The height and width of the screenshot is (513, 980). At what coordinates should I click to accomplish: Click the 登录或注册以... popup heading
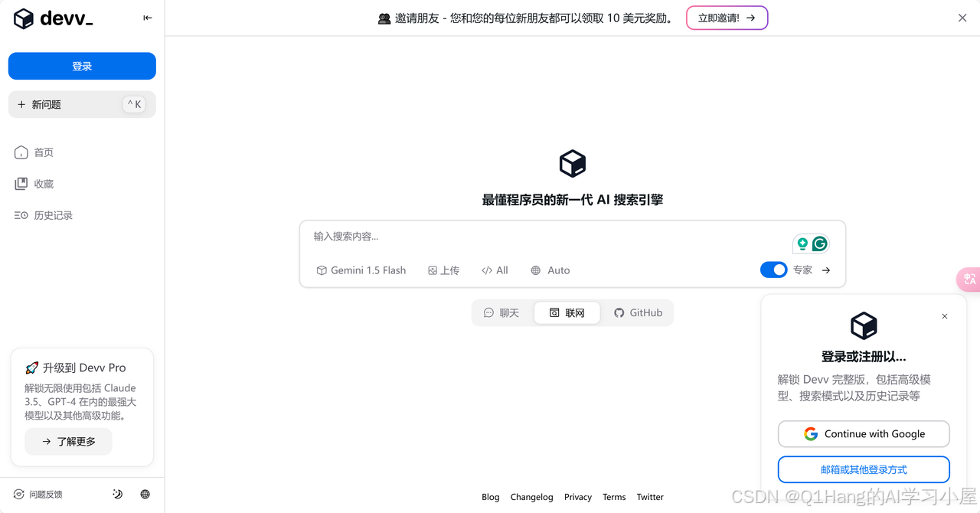[x=864, y=357]
